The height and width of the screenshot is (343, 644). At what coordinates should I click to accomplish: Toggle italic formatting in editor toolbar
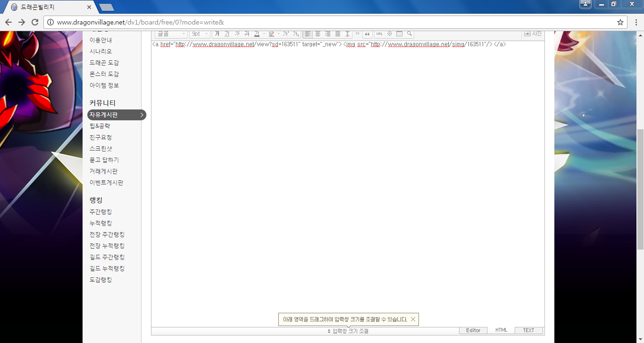(x=237, y=33)
